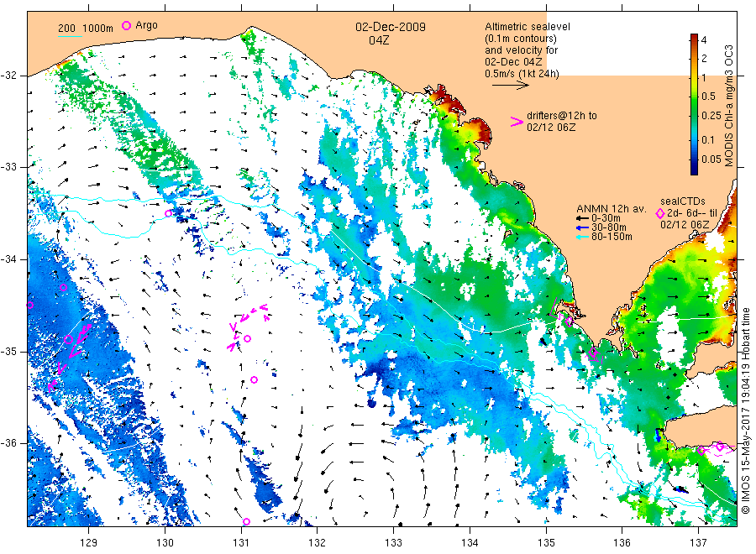The height and width of the screenshot is (554, 756).
Task: Click the blue 30-80m ANMN arrow symbol
Action: (582, 227)
